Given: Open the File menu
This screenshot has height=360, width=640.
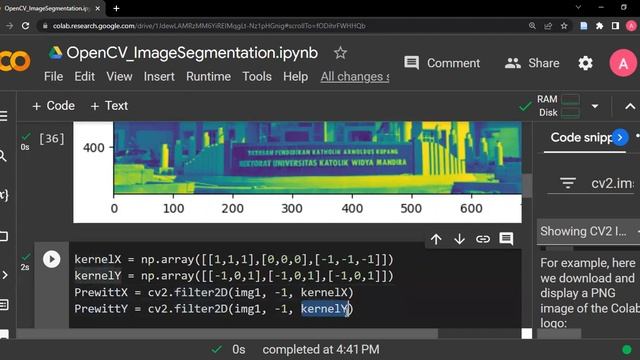Looking at the screenshot, I should coord(53,77).
